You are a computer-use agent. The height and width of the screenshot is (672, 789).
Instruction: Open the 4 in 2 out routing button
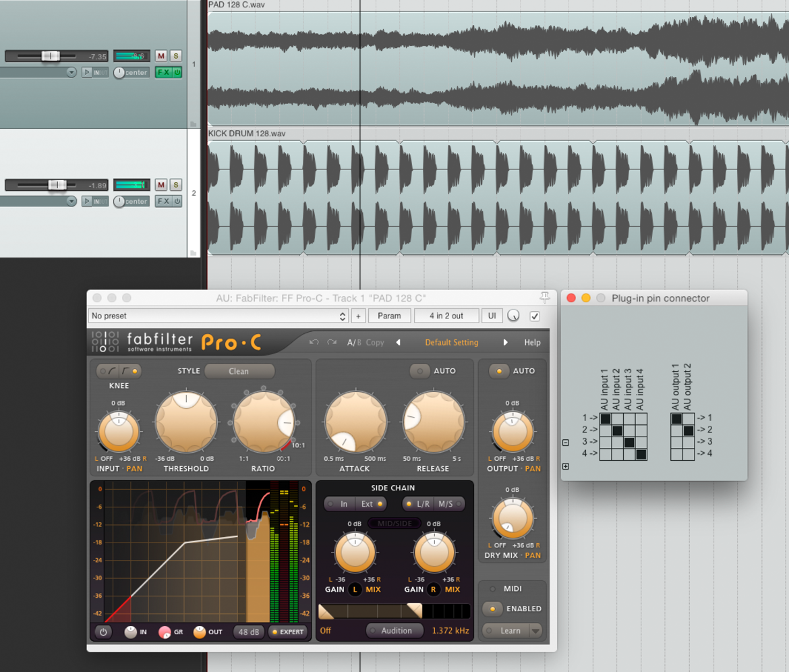pyautogui.click(x=446, y=316)
